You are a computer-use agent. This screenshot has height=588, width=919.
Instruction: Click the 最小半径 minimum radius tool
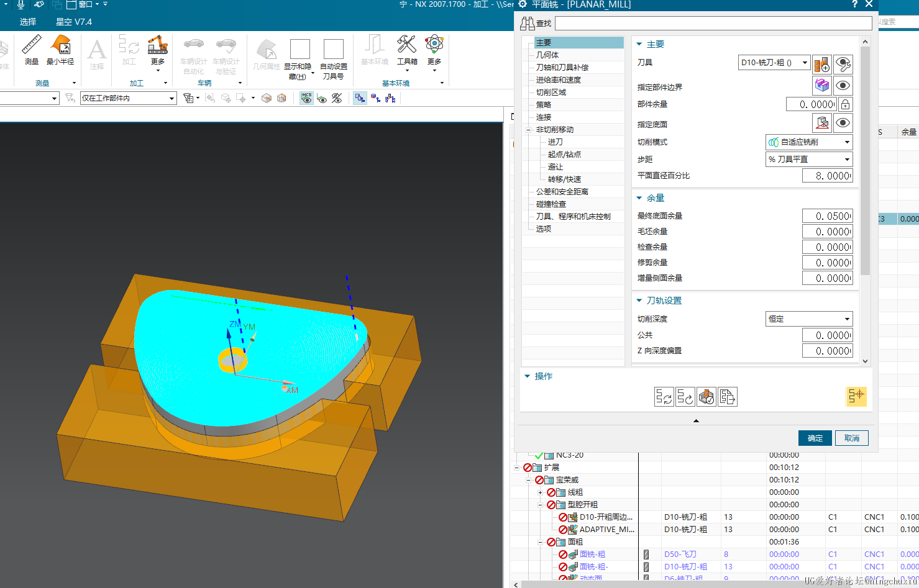point(60,50)
